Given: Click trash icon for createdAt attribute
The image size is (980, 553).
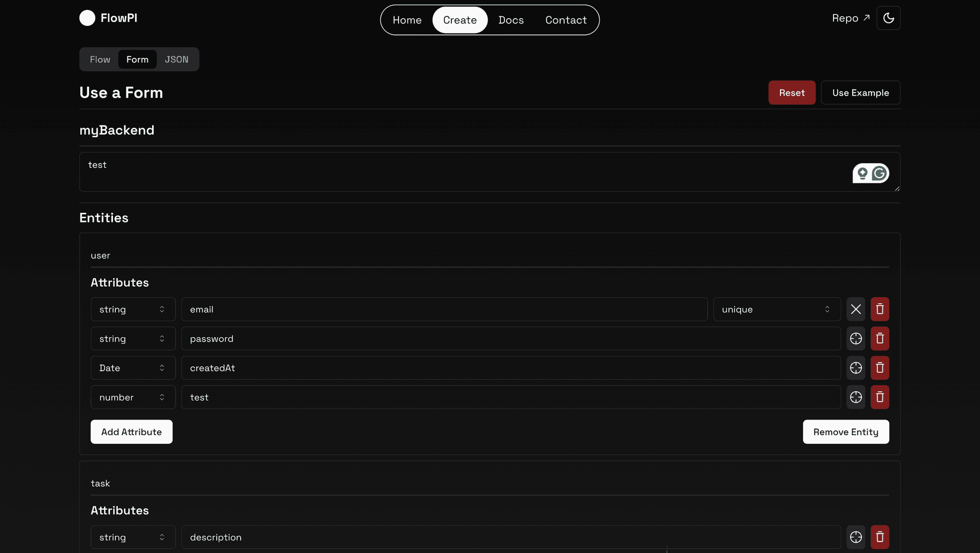Looking at the screenshot, I should [x=880, y=368].
